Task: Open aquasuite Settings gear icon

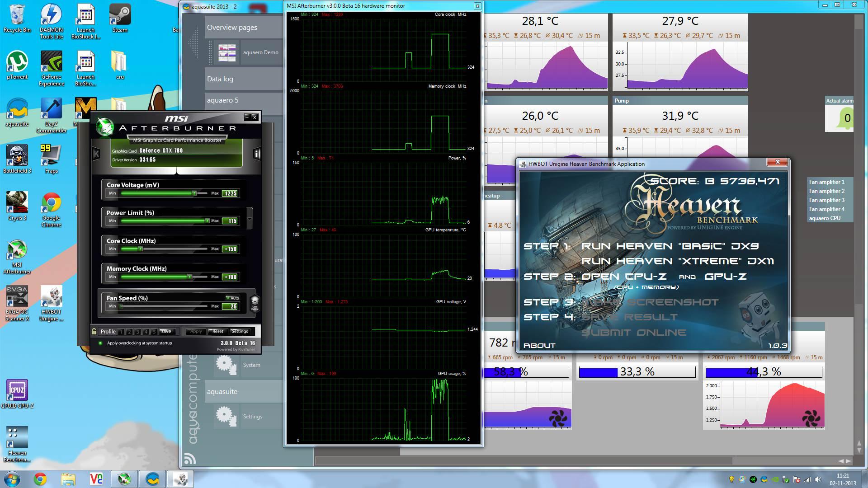Action: (x=226, y=417)
